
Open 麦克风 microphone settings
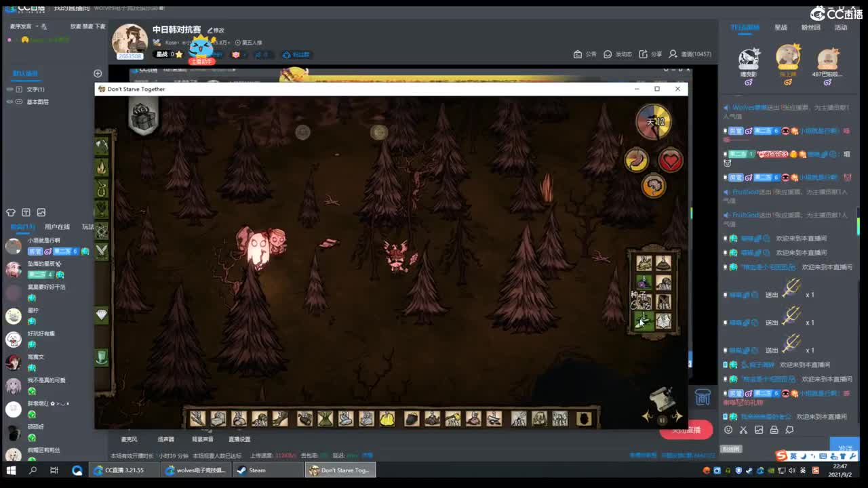click(x=129, y=439)
